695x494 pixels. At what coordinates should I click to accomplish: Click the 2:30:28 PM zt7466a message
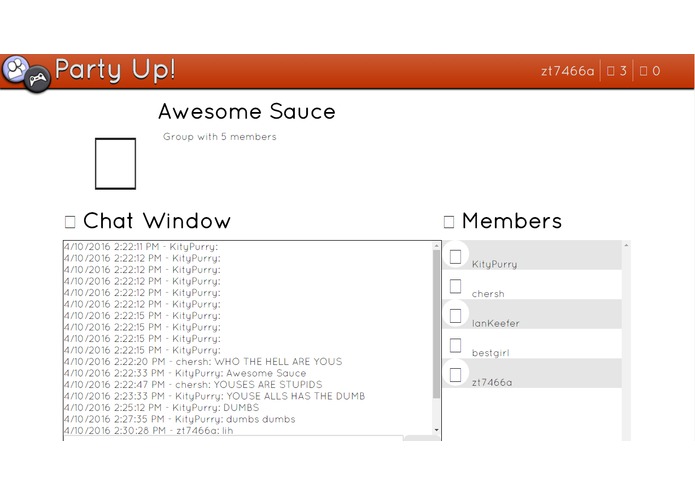148,431
